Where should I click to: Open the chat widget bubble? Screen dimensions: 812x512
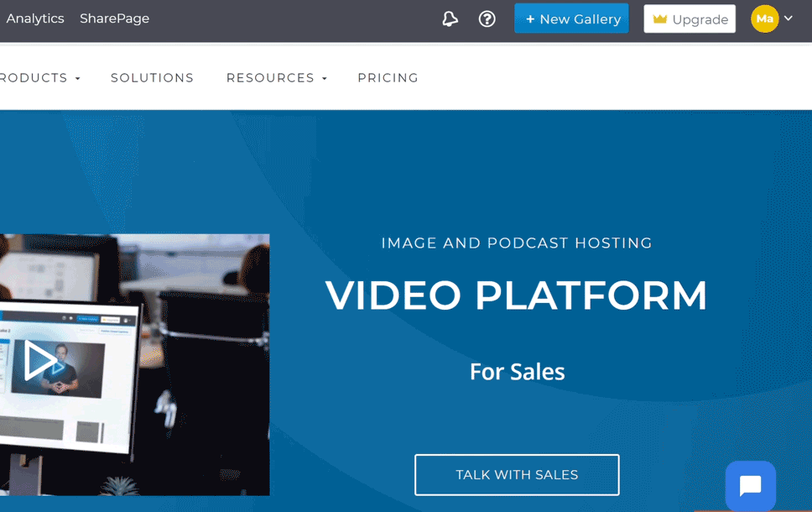(x=750, y=485)
